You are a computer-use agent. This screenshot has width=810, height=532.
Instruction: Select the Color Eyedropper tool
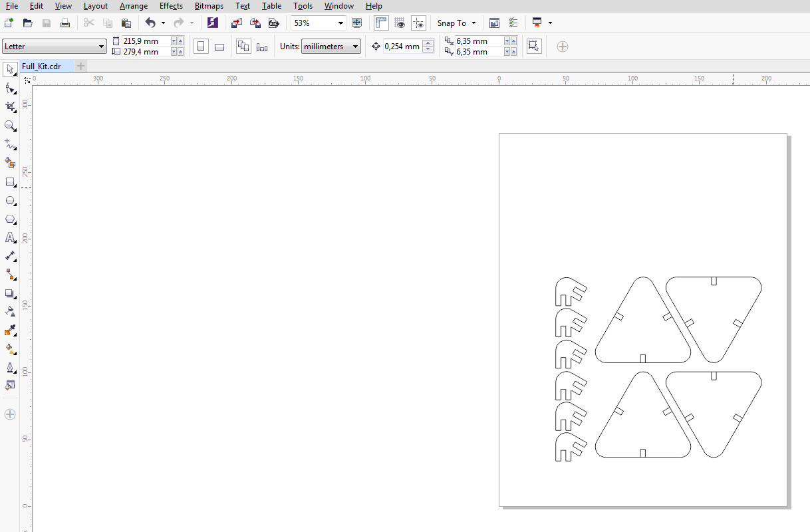[10, 330]
